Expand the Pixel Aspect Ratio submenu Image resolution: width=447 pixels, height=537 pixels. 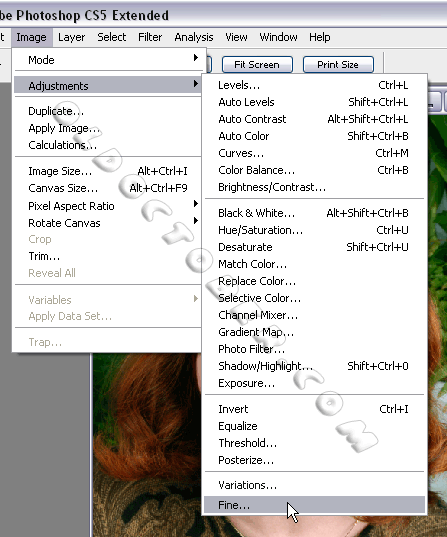[108, 206]
